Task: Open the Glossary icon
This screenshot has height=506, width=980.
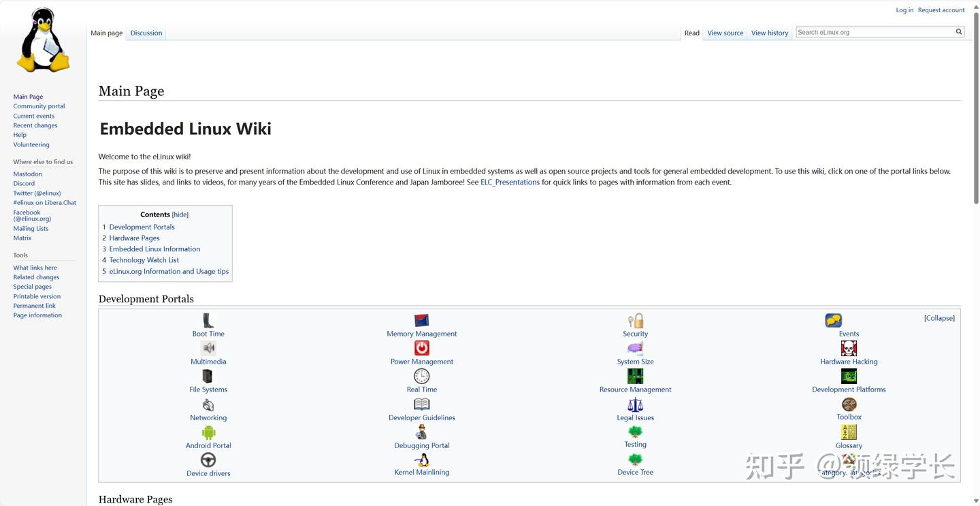Action: tap(849, 432)
